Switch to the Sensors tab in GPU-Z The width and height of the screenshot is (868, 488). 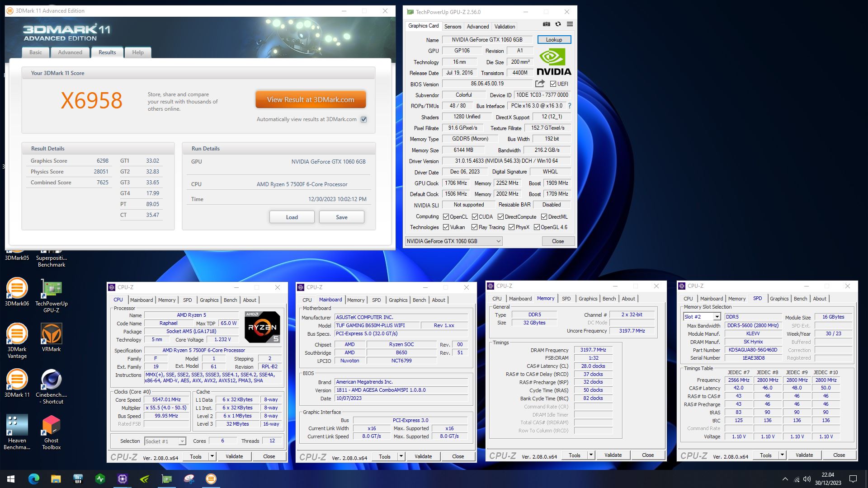pos(453,27)
